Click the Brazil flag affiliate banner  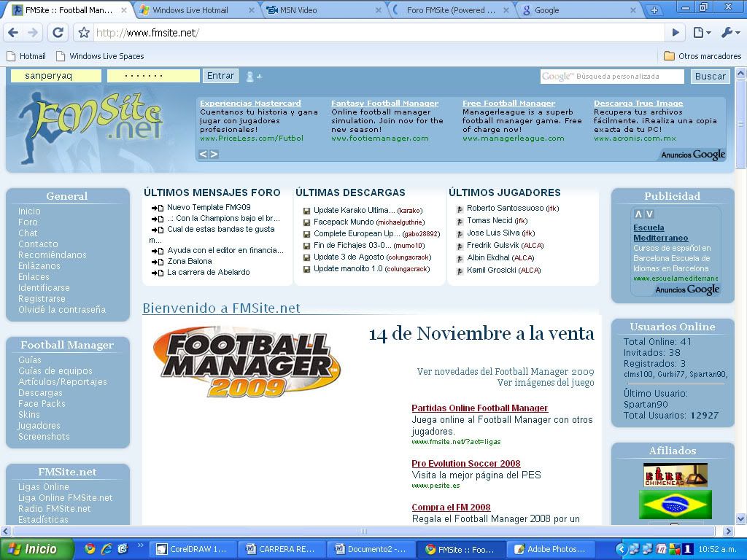click(675, 505)
